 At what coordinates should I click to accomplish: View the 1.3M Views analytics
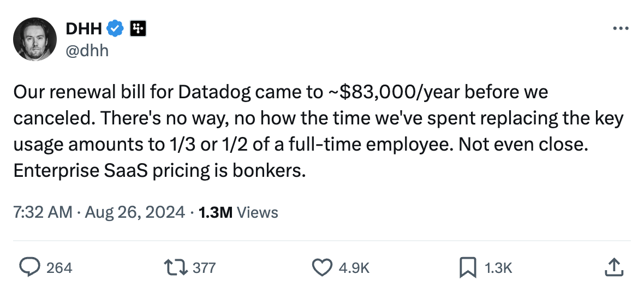238,212
